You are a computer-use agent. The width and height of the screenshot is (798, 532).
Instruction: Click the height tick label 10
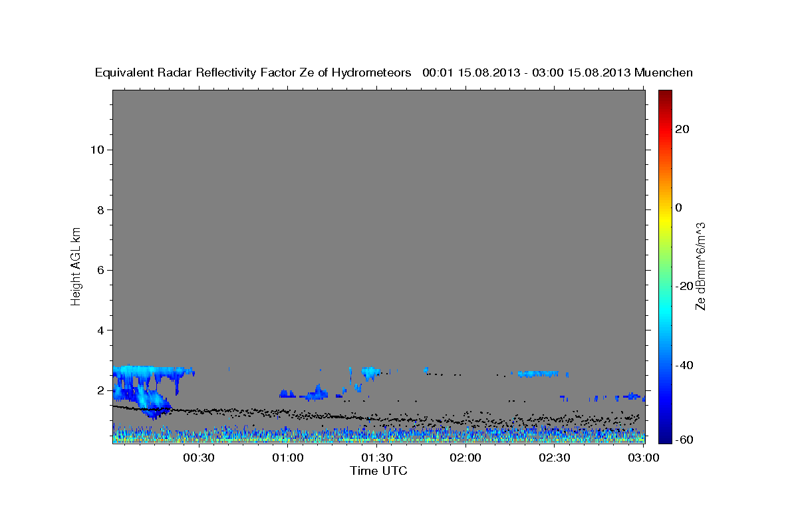pos(97,150)
